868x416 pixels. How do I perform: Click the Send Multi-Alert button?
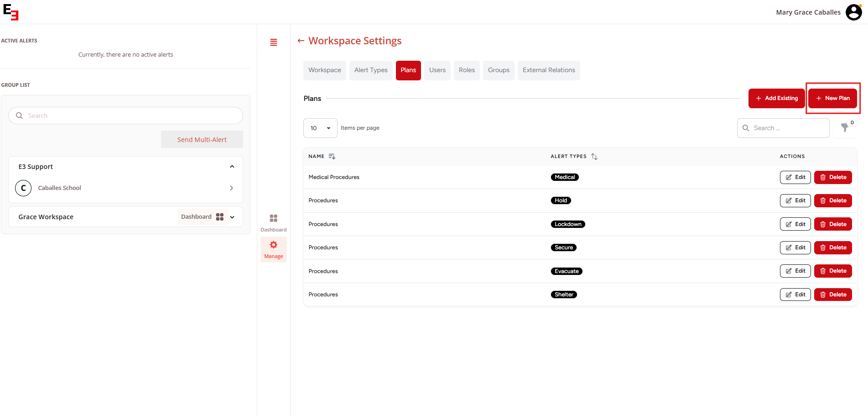(x=202, y=140)
